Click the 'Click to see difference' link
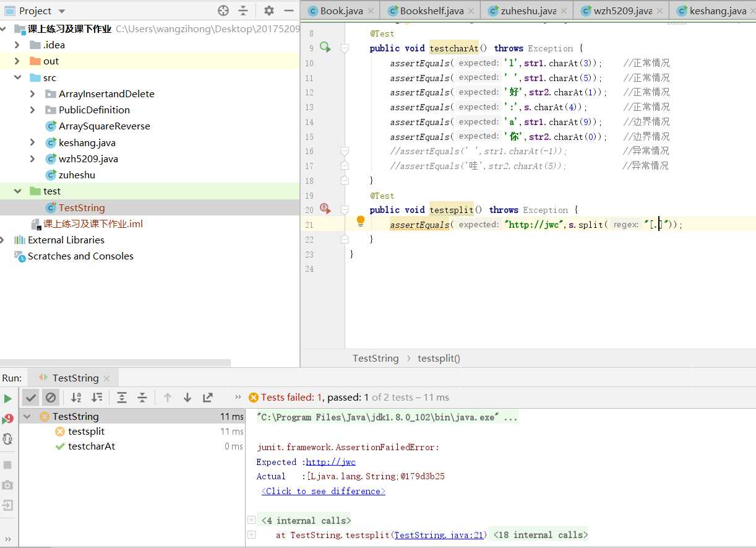The width and height of the screenshot is (756, 548). tap(323, 491)
